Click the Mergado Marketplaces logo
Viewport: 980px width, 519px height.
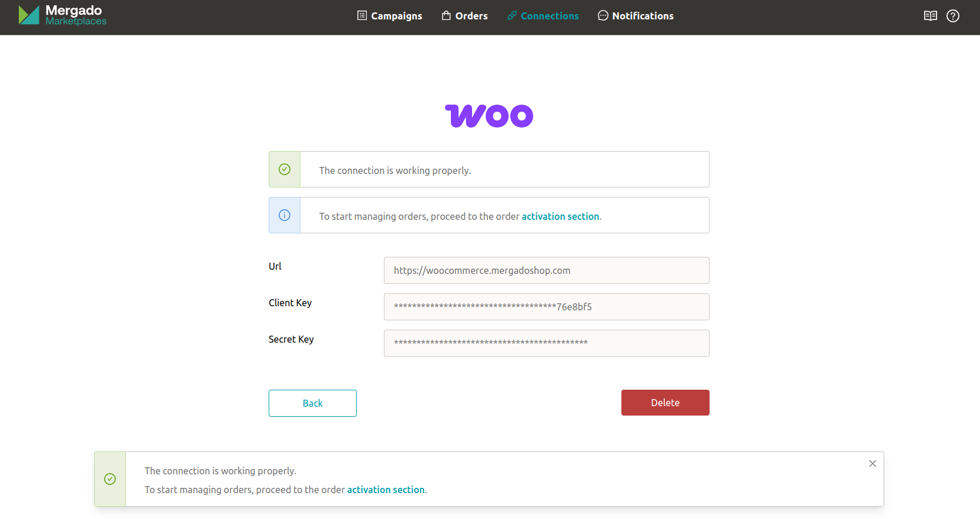coord(62,15)
